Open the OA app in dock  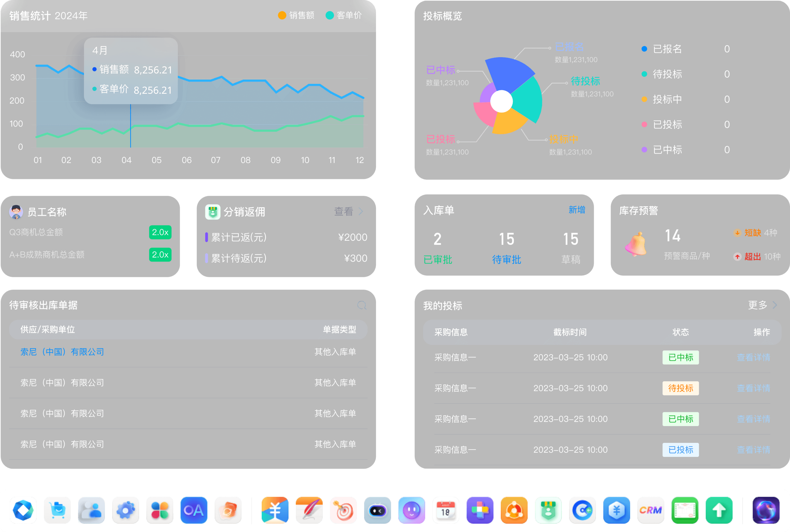click(194, 510)
